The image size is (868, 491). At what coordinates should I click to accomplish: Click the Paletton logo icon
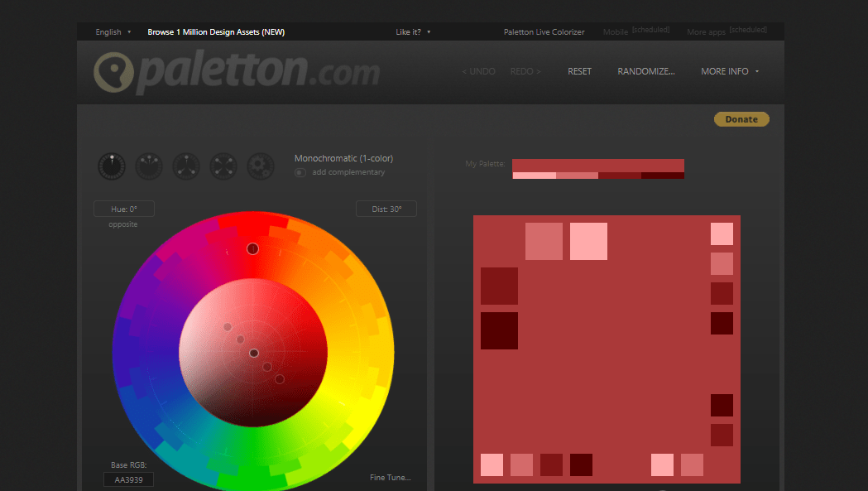point(113,72)
